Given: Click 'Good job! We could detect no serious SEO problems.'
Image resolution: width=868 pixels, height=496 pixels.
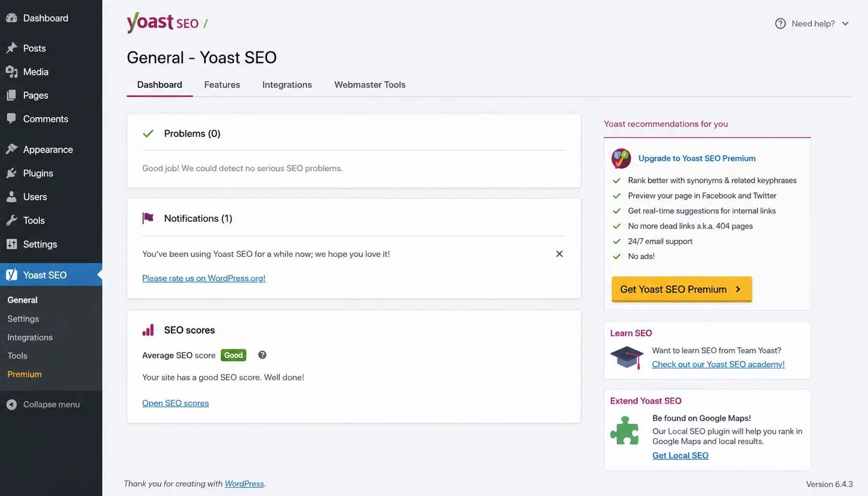Looking at the screenshot, I should tap(242, 168).
